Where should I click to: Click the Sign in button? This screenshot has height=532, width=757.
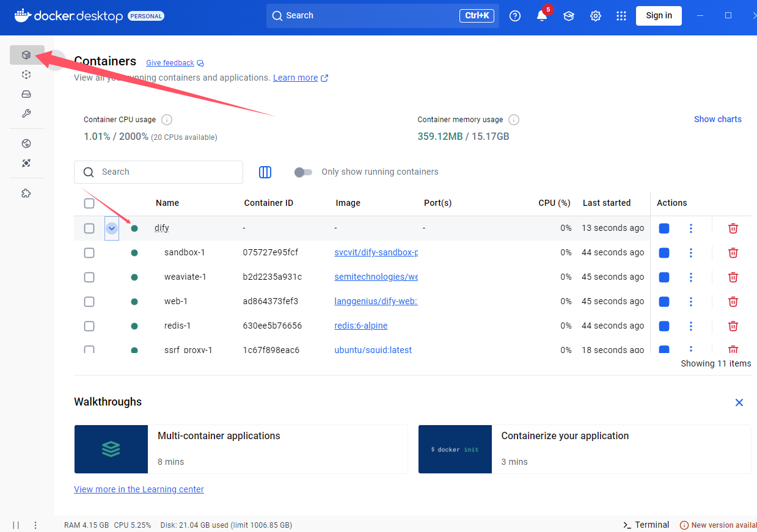click(x=659, y=16)
